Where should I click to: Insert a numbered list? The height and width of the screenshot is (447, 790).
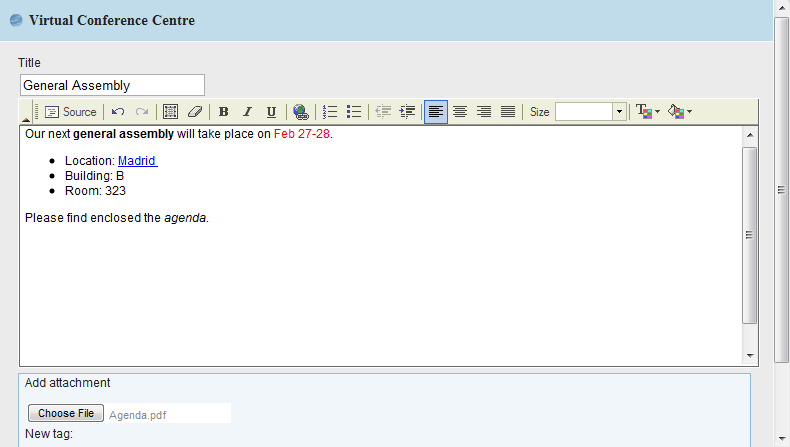pyautogui.click(x=330, y=112)
